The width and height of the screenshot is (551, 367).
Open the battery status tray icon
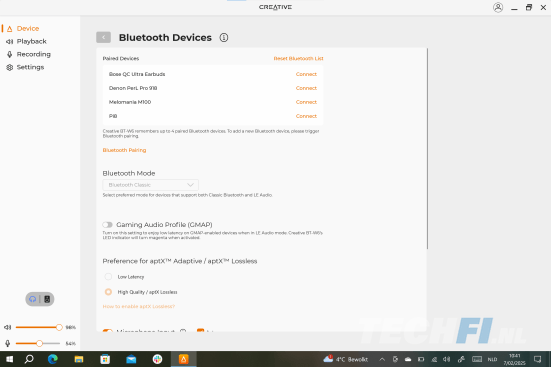point(421,359)
